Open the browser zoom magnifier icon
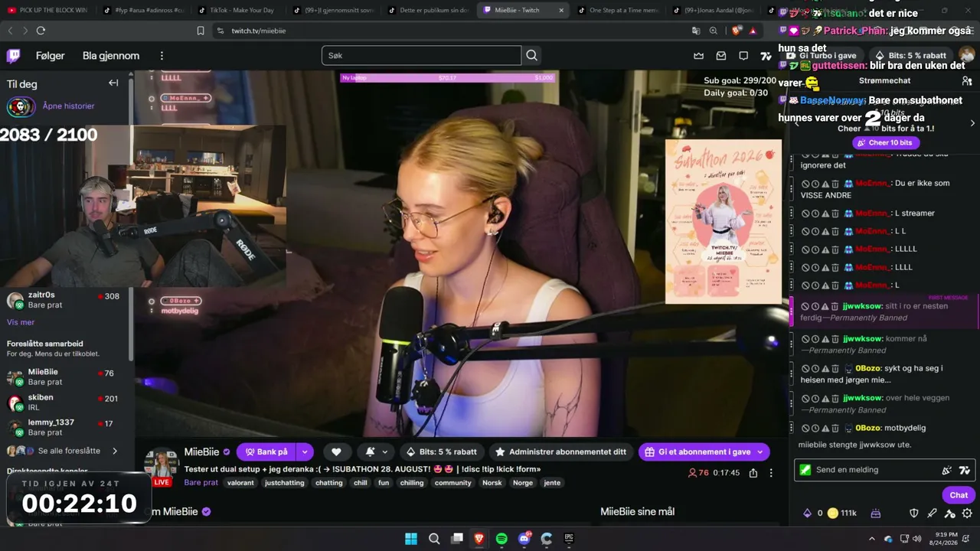 714,31
